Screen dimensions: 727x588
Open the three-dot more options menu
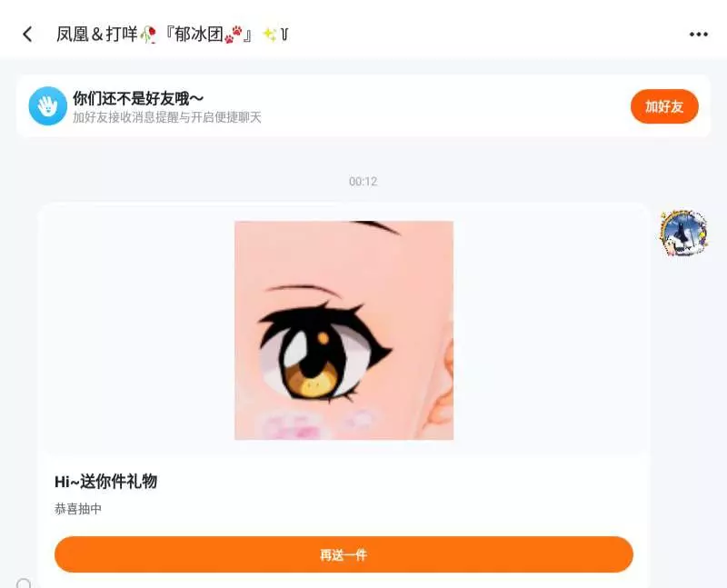point(698,35)
